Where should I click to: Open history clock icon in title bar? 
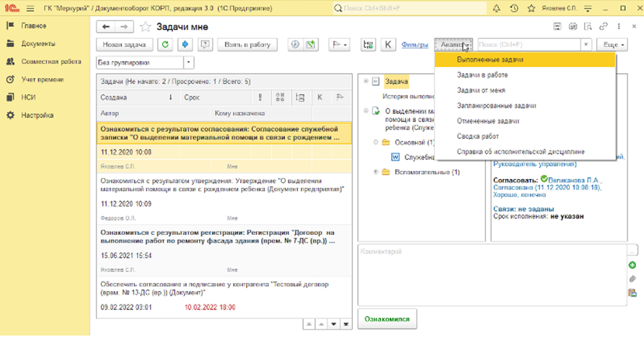point(514,8)
